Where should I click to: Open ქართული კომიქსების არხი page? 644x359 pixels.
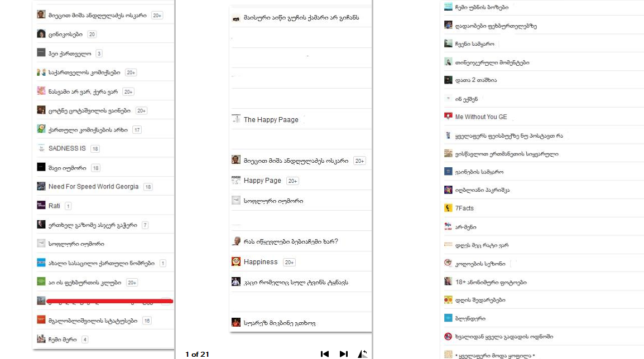point(88,130)
